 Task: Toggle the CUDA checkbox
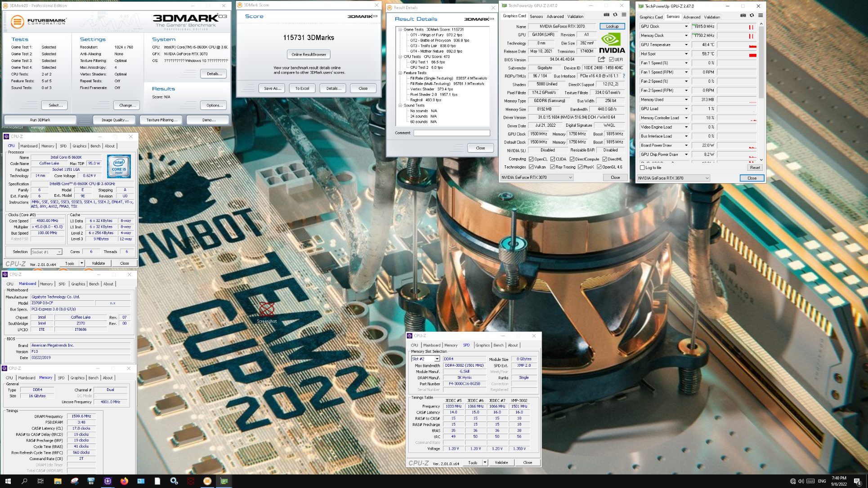pos(553,159)
